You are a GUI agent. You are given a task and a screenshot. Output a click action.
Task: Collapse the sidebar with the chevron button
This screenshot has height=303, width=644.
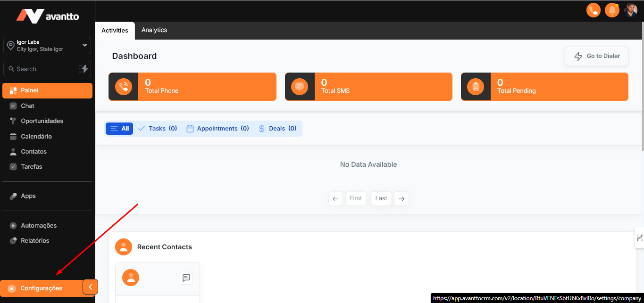tap(90, 287)
